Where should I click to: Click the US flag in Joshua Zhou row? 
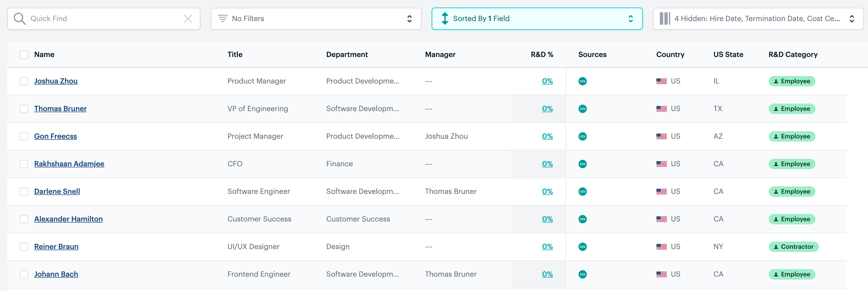pyautogui.click(x=661, y=81)
